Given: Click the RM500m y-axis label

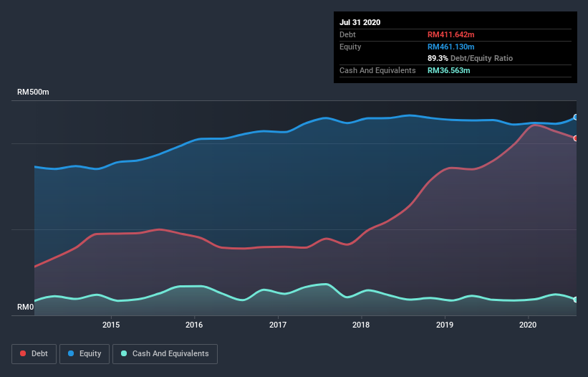Looking at the screenshot, I should [x=33, y=92].
